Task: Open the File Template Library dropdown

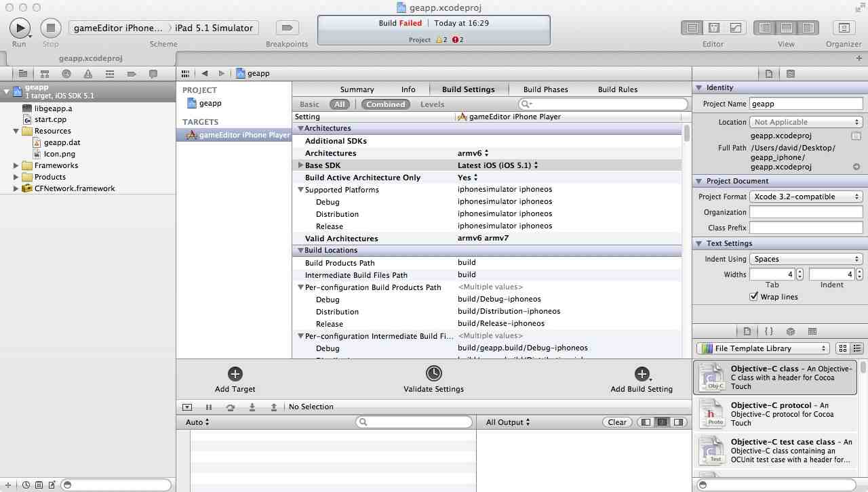Action: pyautogui.click(x=763, y=348)
